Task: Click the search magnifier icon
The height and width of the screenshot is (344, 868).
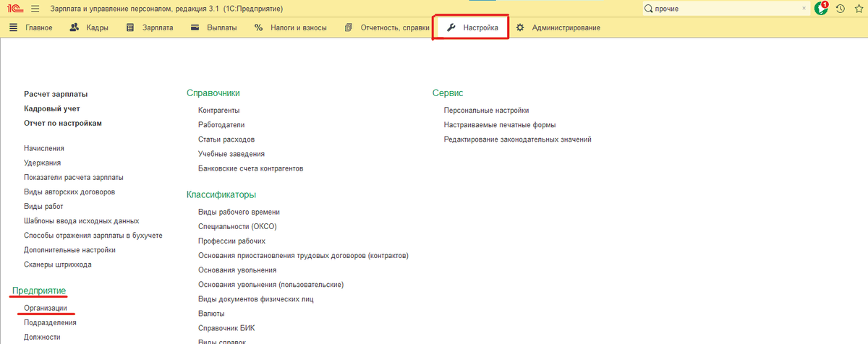Action: tap(648, 9)
